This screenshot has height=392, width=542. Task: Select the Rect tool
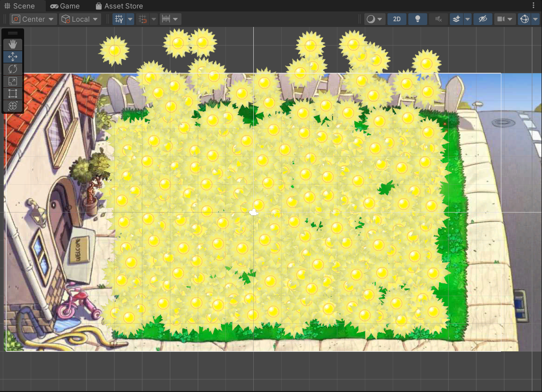13,94
